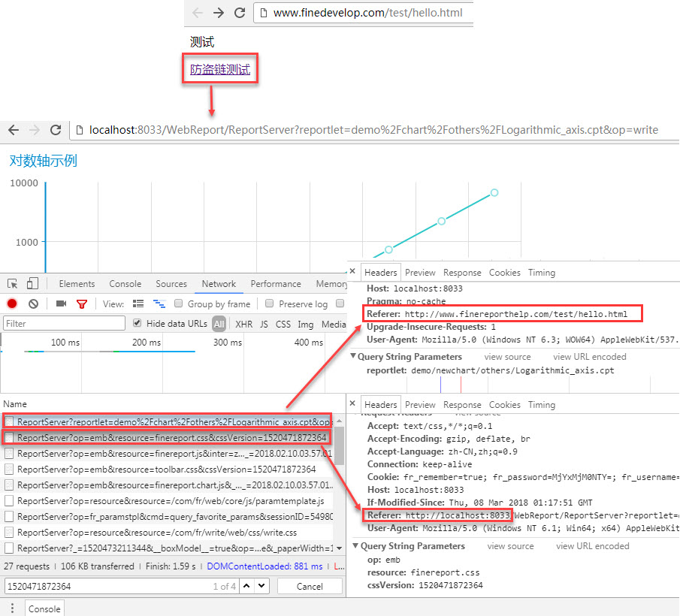The height and width of the screenshot is (616, 680).
Task: Collapse lower Query String Parameters section
Action: pyautogui.click(x=355, y=545)
